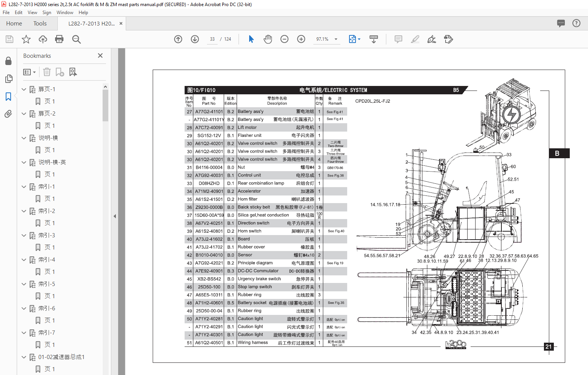
Task: Collapse the 说明-横 bookmark
Action: (24, 138)
